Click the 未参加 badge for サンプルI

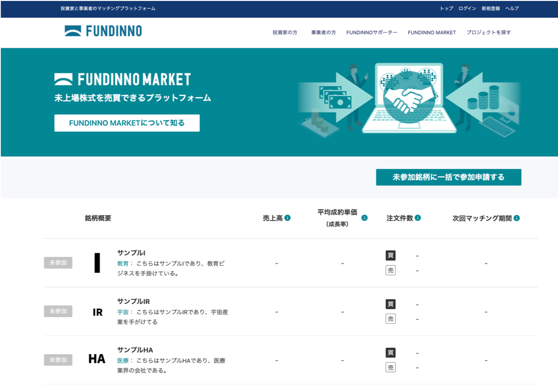58,263
